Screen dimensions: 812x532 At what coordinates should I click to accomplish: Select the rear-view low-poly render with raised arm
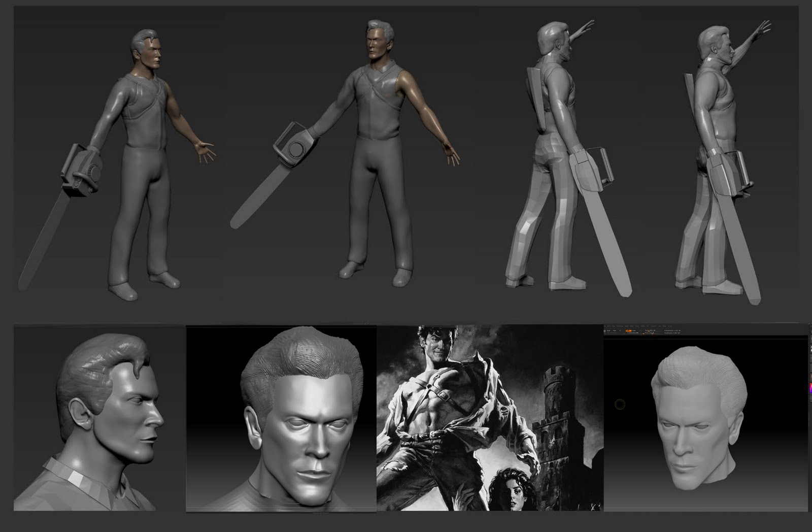(x=568, y=157)
